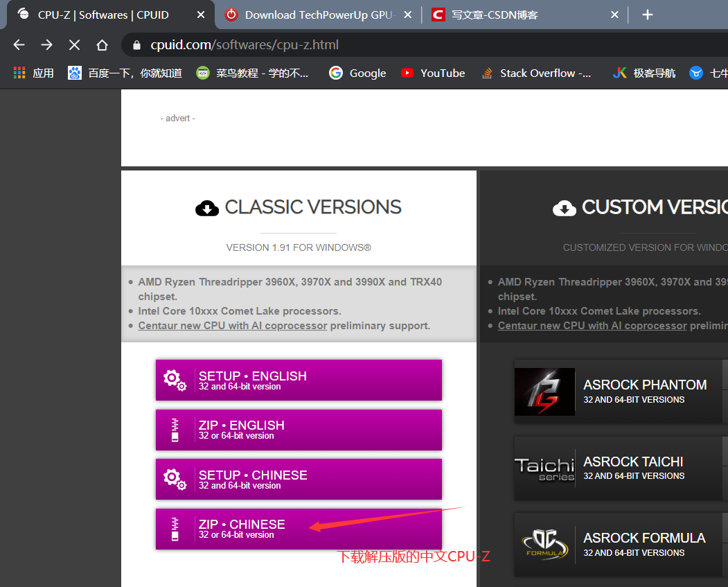Viewport: 728px width, 587px height.
Task: Open the YouTube bookmark
Action: [x=433, y=73]
